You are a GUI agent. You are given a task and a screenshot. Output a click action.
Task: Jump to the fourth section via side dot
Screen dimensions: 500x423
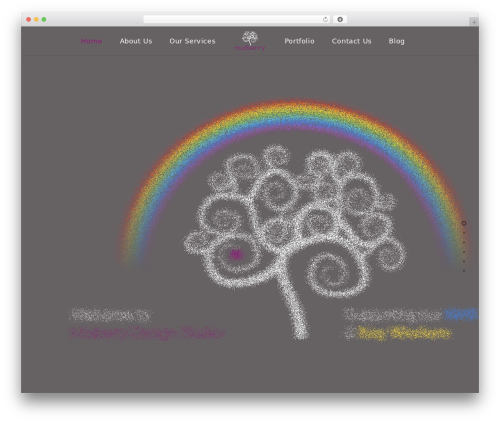[464, 252]
